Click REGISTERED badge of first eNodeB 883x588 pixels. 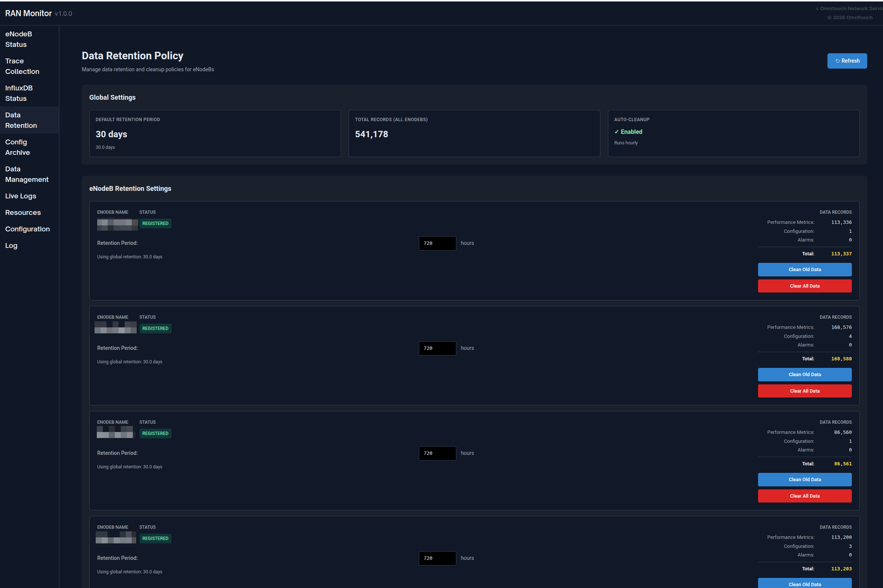point(155,223)
